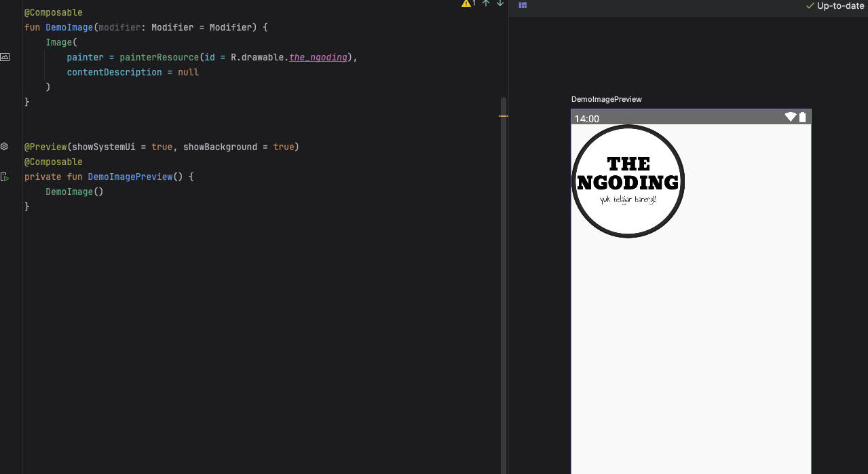Place cursor on contentDescription null value
Screen dimensions: 868x474
(188, 72)
